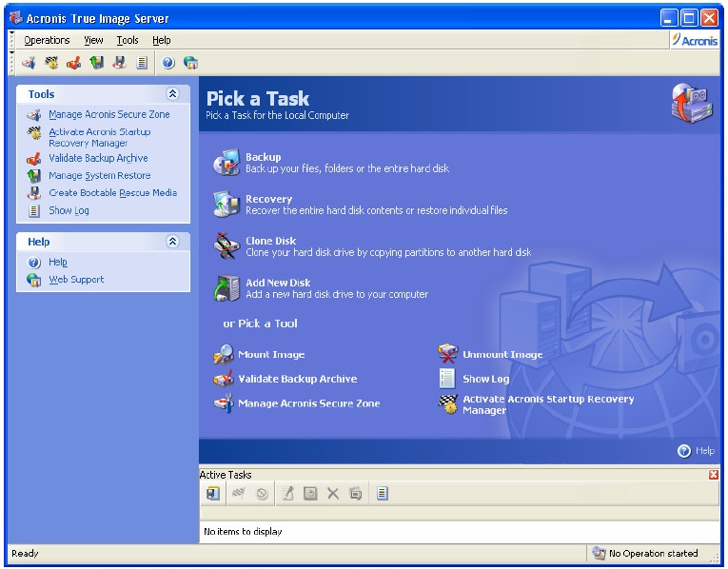Click the Web Support globe icon in the top toolbar

click(x=190, y=62)
